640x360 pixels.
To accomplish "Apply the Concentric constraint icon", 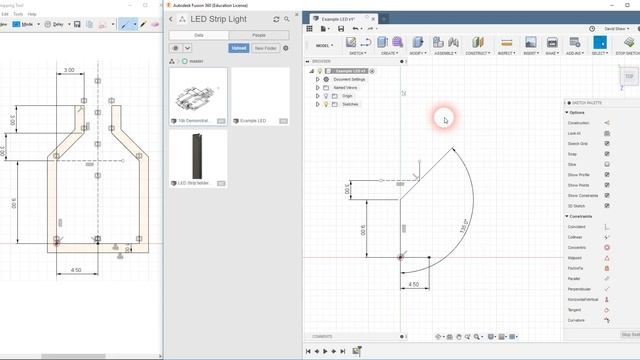I will point(607,247).
